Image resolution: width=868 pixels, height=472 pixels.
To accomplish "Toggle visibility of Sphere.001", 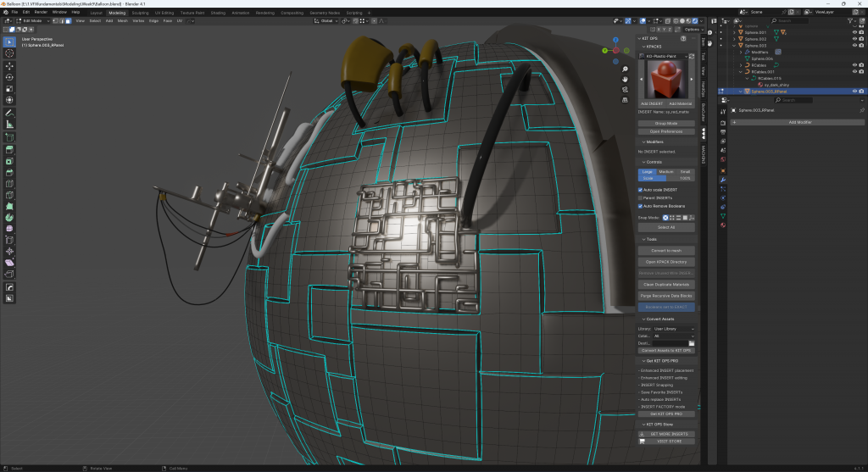I will point(854,32).
